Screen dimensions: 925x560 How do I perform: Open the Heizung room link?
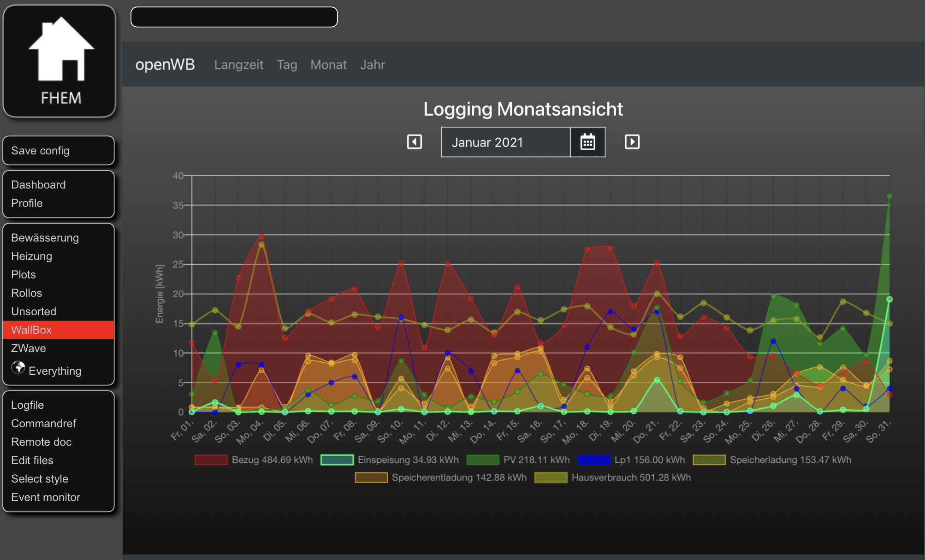click(x=31, y=256)
